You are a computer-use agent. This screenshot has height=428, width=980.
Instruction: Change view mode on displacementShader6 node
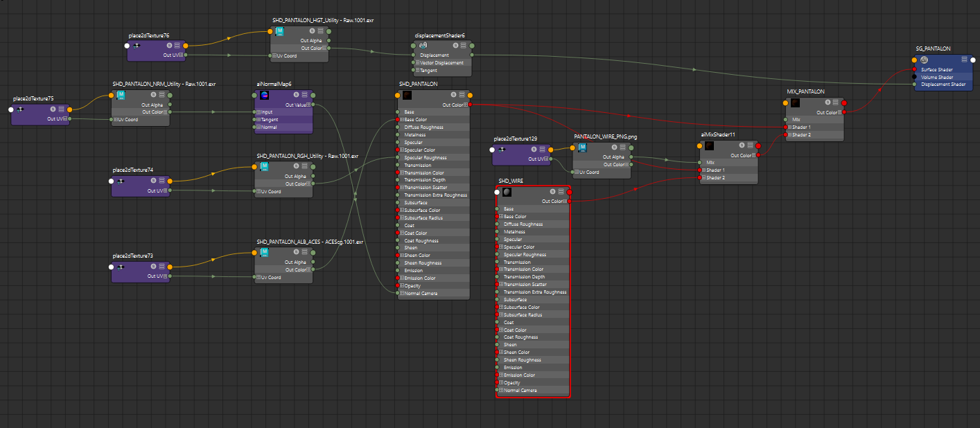[x=463, y=46]
